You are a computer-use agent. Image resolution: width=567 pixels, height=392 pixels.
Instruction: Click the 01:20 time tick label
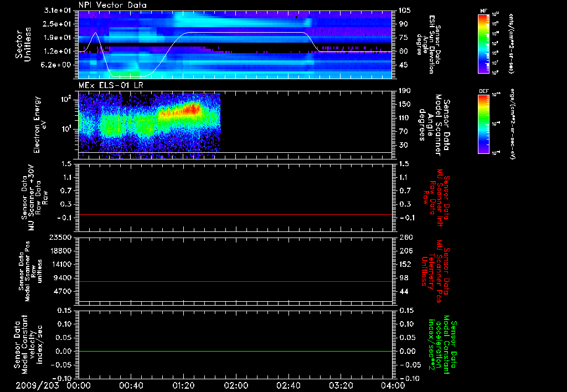[x=183, y=385]
